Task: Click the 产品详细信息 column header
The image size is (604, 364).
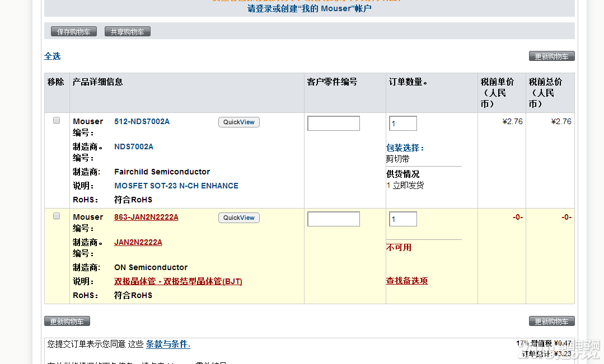Action: [x=97, y=82]
